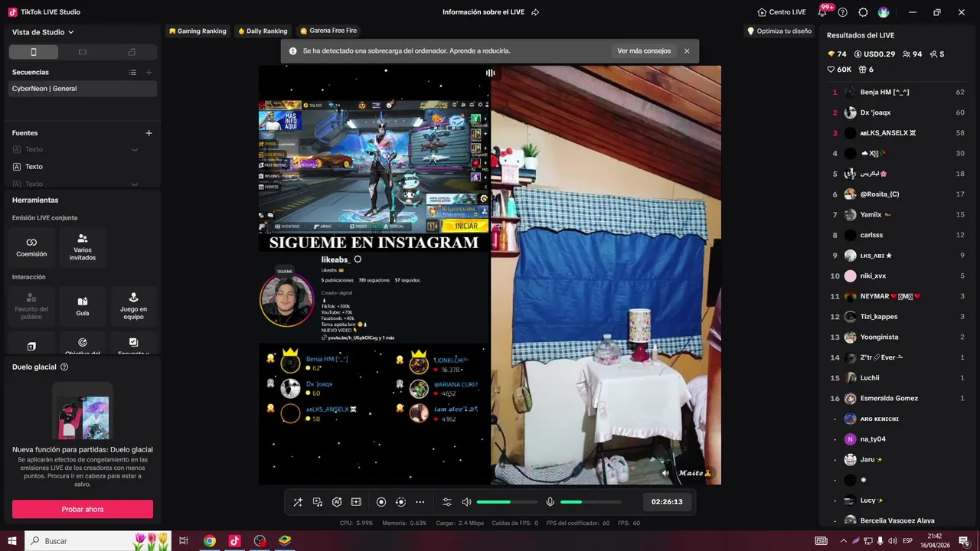Click Duelo glacial help icon
Viewport: 980px width, 551px height.
pyautogui.click(x=64, y=367)
